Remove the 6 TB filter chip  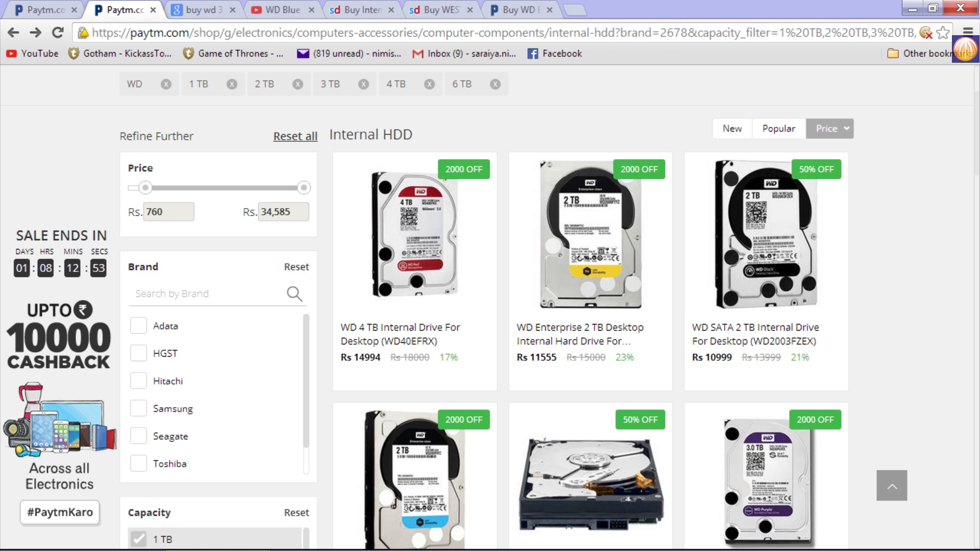coord(495,84)
